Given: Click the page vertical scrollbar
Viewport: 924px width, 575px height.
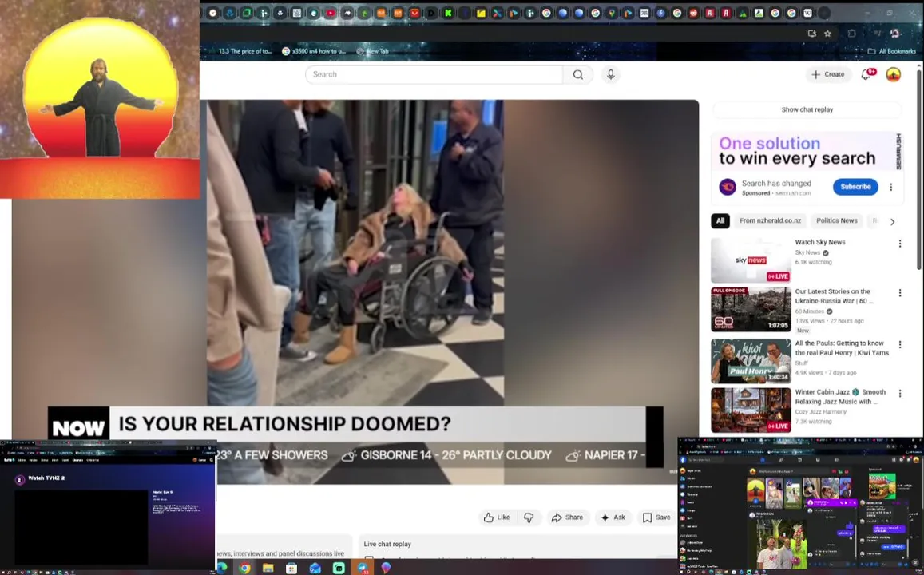Looking at the screenshot, I should (x=918, y=171).
